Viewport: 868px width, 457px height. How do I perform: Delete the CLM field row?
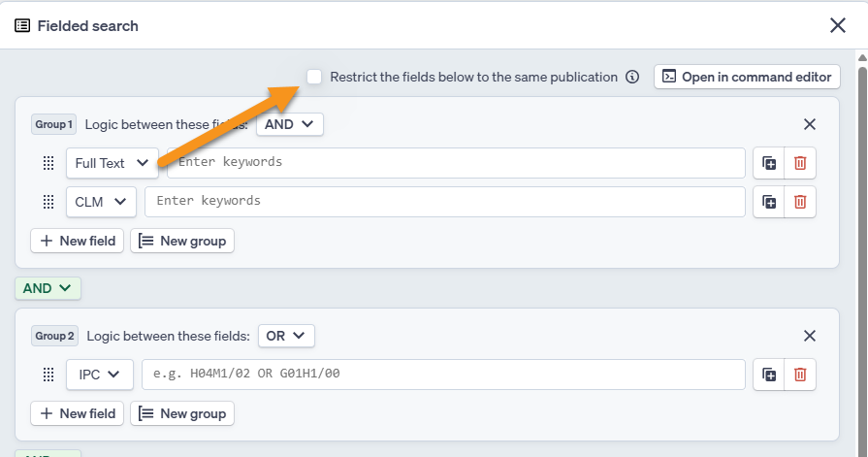[x=800, y=202]
